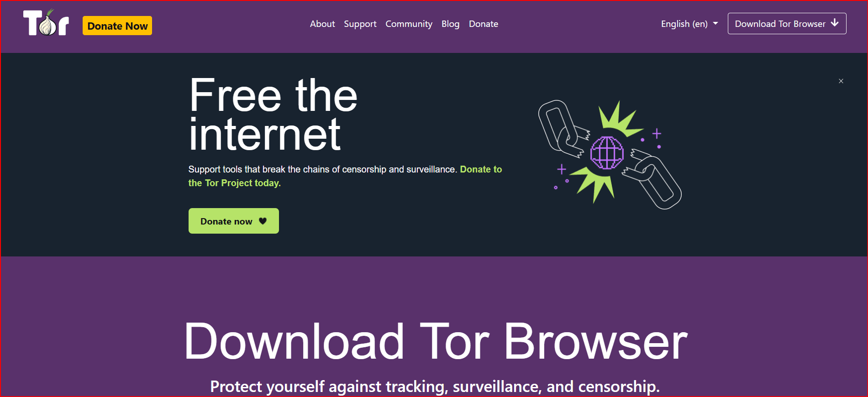The image size is (868, 397).
Task: Click the language dropdown caret arrow
Action: (715, 24)
